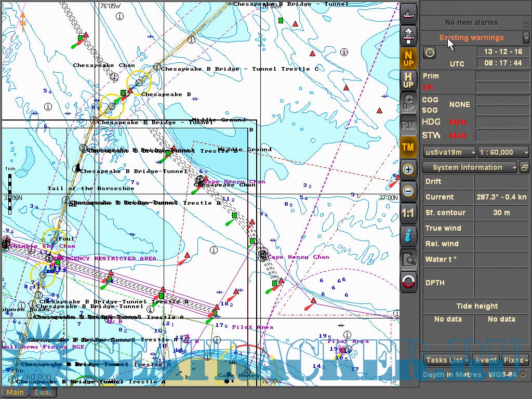Open the blue Info tool
The image size is (532, 399).
click(x=409, y=236)
